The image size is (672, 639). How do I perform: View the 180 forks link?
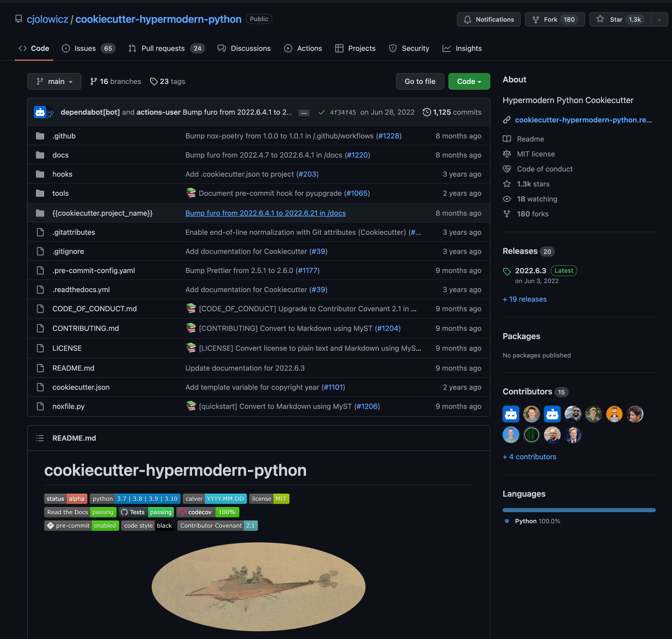533,214
